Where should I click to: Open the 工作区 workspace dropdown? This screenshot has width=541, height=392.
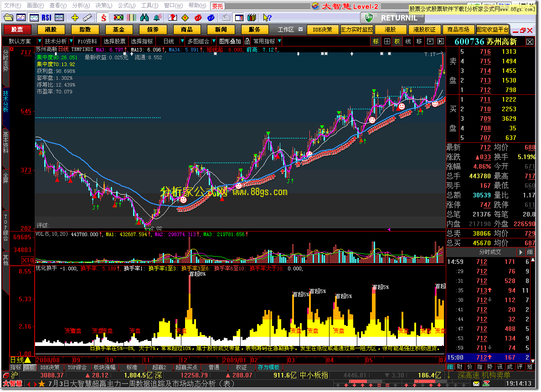300,29
